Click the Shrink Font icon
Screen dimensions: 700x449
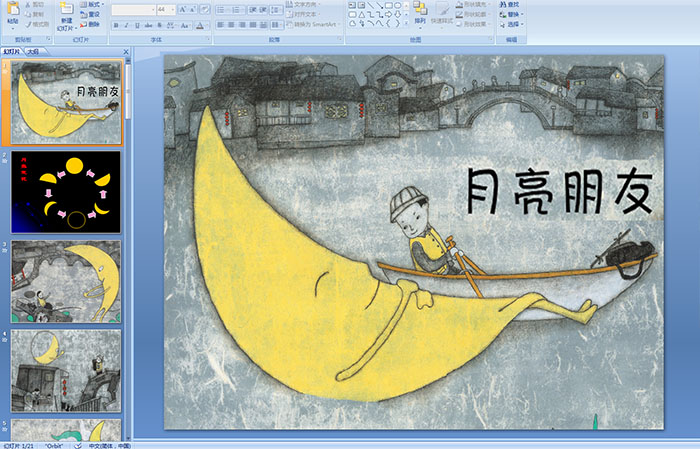(192, 9)
